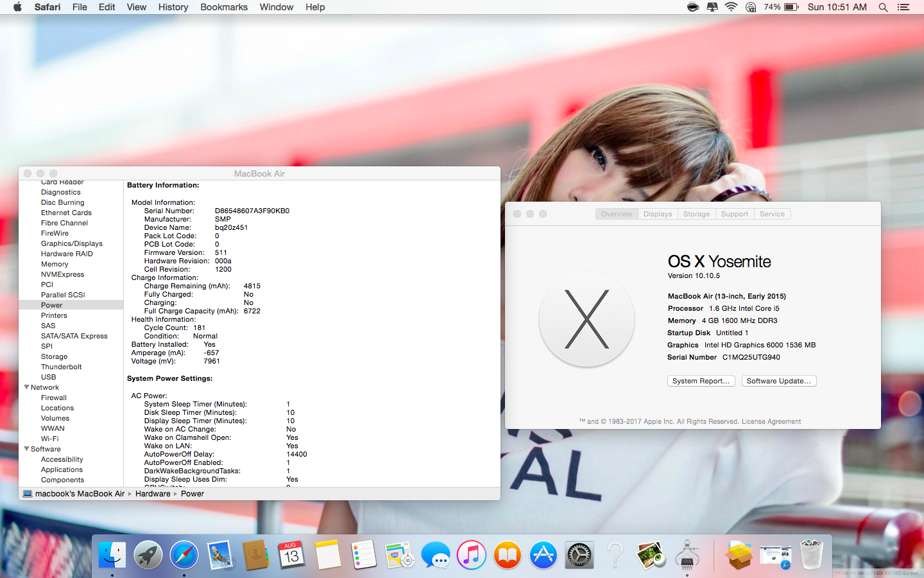This screenshot has width=924, height=578.
Task: Launch iBooks from the dock
Action: point(508,555)
